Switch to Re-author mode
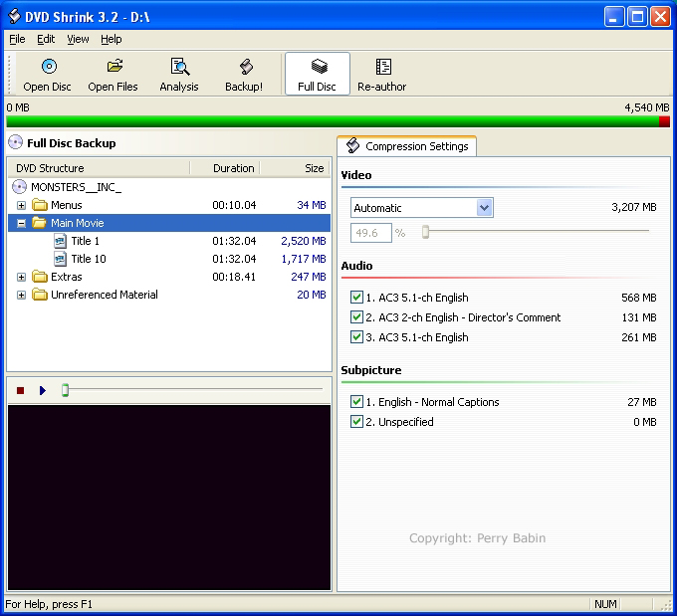Screen dimensions: 677x616 (x=382, y=74)
